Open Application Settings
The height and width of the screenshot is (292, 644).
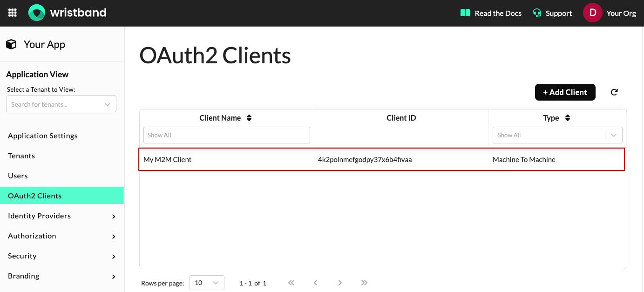point(42,136)
